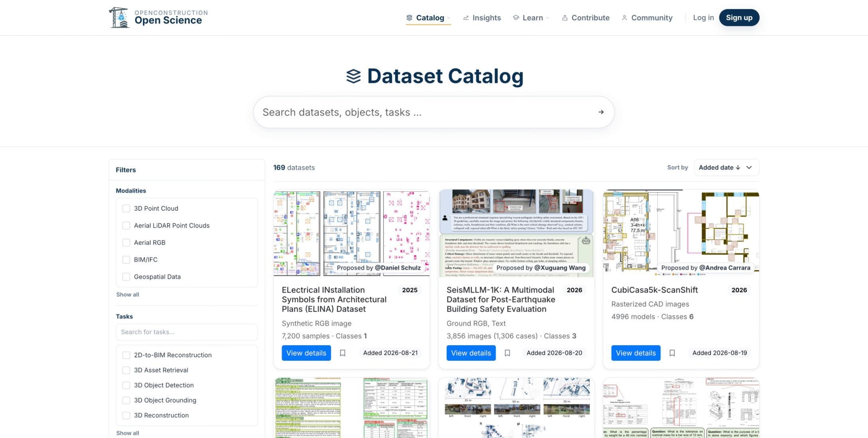Show all tasks filter options

point(128,433)
